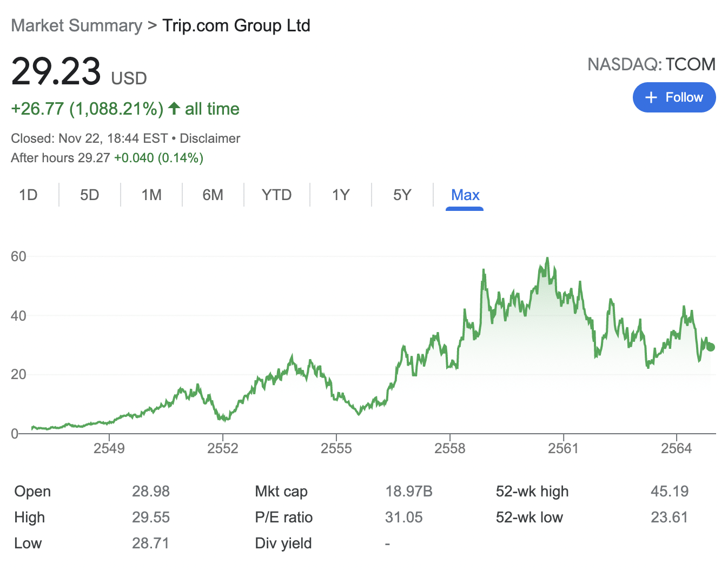Click the 52-wk high value 45.19
This screenshot has height=570, width=728.
pos(670,492)
